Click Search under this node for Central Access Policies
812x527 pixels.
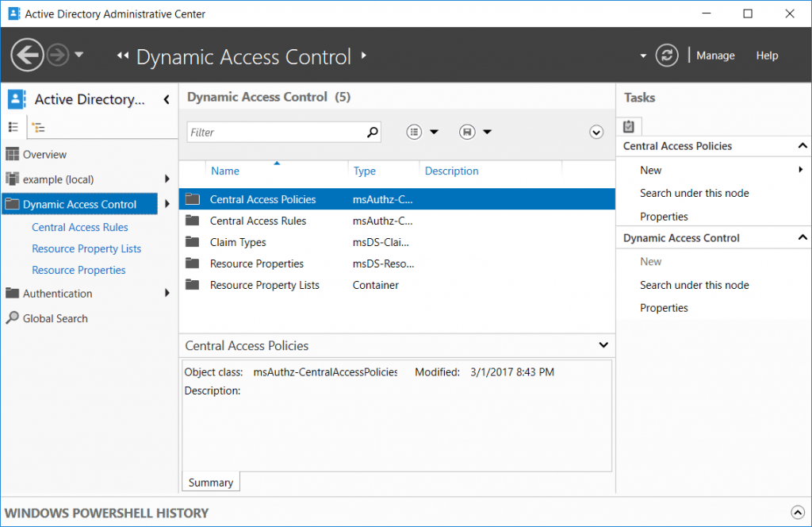click(x=694, y=193)
